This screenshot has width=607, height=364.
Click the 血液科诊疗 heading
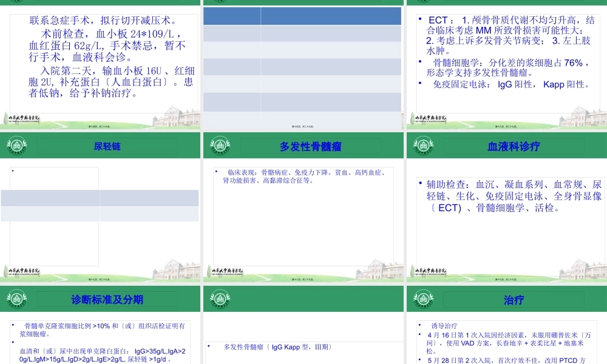click(514, 146)
